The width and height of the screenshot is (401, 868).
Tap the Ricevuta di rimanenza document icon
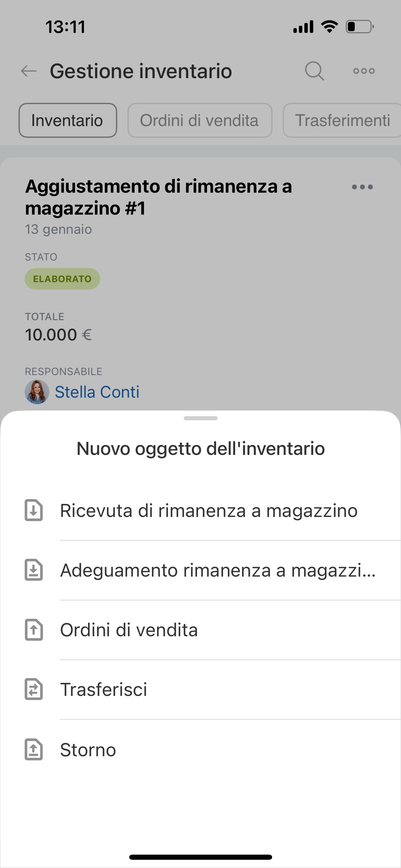[x=34, y=510]
